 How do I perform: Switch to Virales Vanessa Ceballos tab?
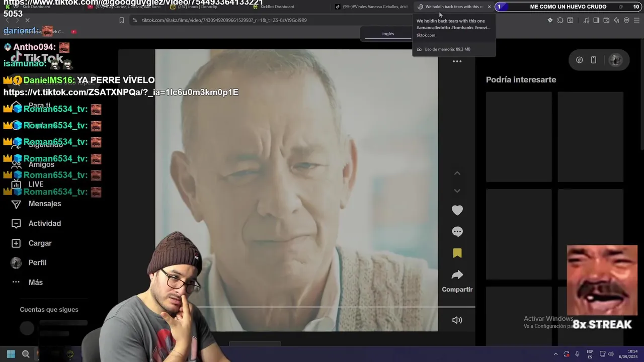coord(372,7)
